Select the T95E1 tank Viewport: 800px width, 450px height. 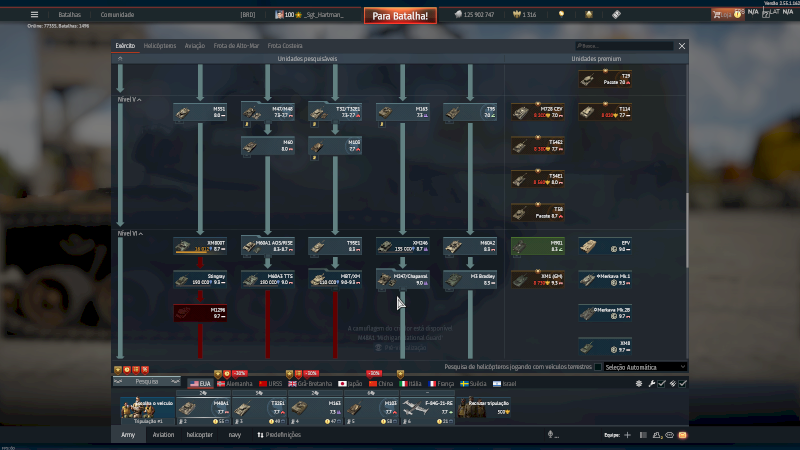[335, 246]
